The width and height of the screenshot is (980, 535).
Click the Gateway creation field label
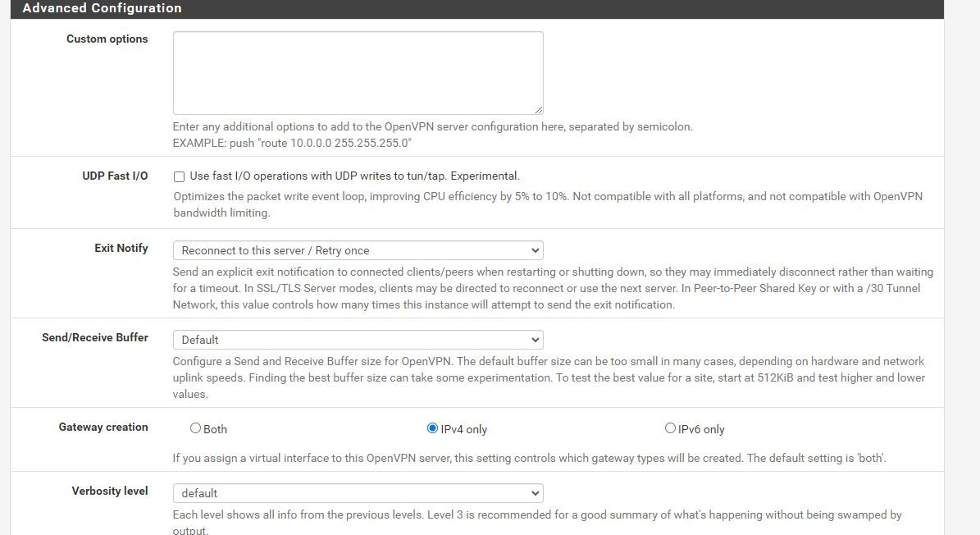[x=103, y=427]
